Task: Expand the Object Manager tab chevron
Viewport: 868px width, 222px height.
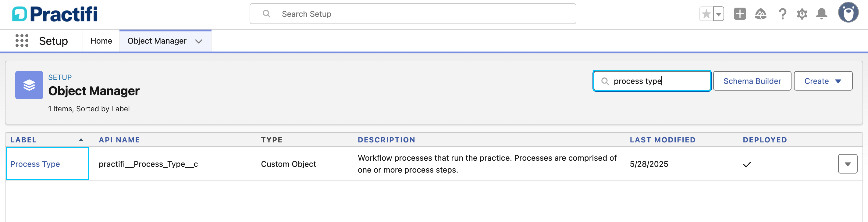Action: pos(199,41)
